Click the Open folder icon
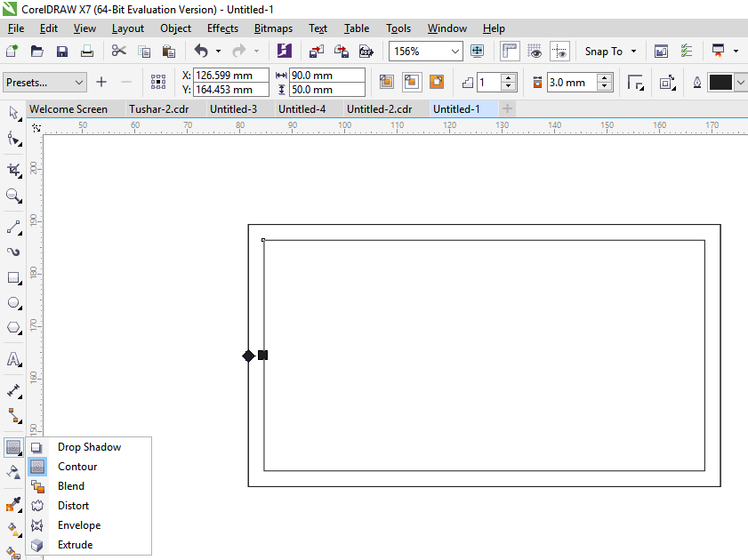Image resolution: width=748 pixels, height=560 pixels. (36, 51)
